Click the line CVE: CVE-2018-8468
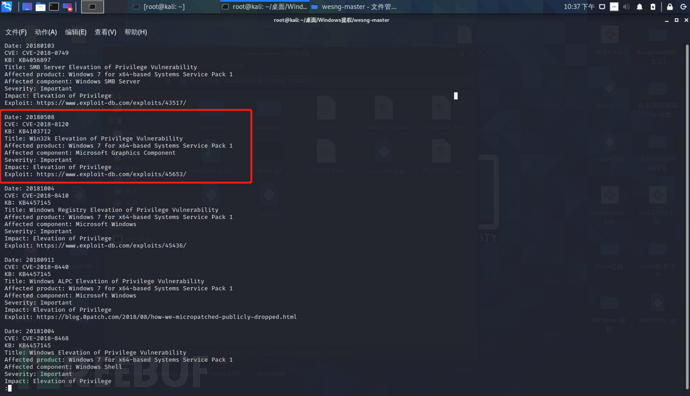Image resolution: width=690 pixels, height=396 pixels. [x=37, y=338]
